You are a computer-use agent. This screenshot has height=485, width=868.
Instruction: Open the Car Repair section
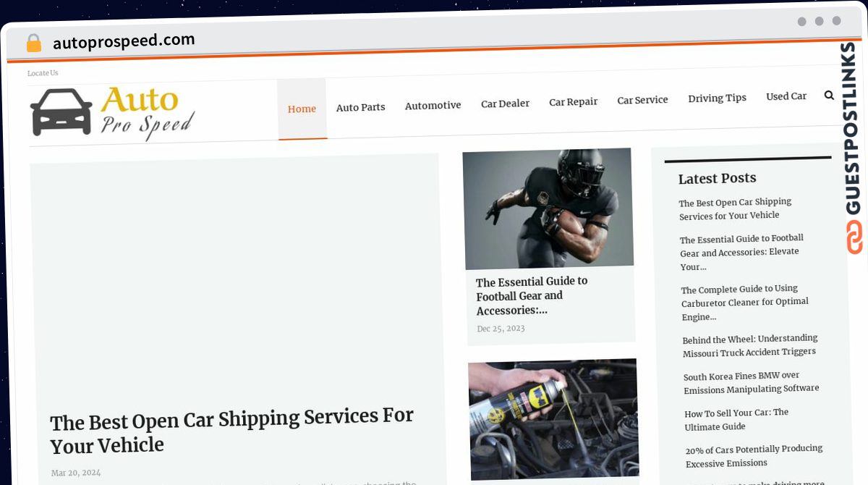pyautogui.click(x=573, y=102)
